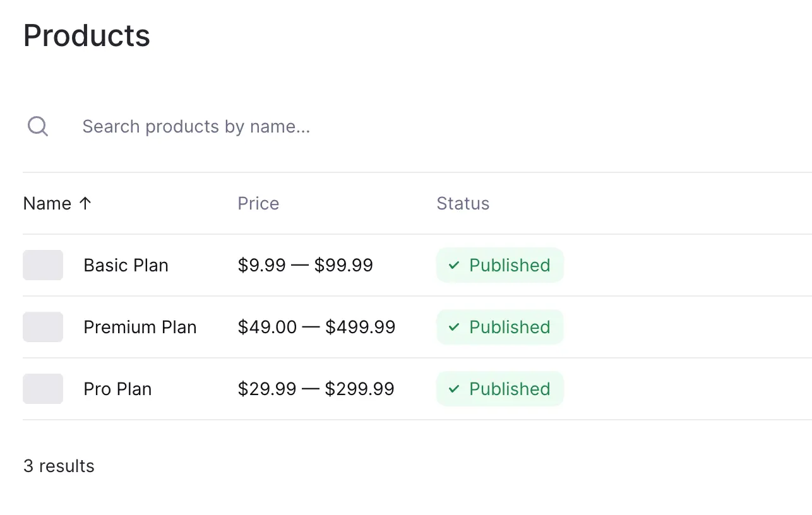Click Premium Plan's Published status badge
Viewport: 812px width, 515px height.
point(500,327)
